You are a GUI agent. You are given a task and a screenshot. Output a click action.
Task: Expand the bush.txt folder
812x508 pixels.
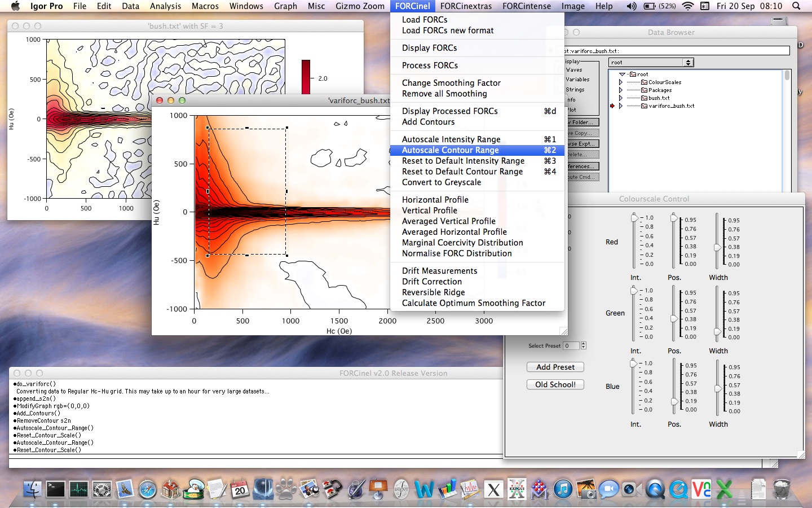click(621, 98)
